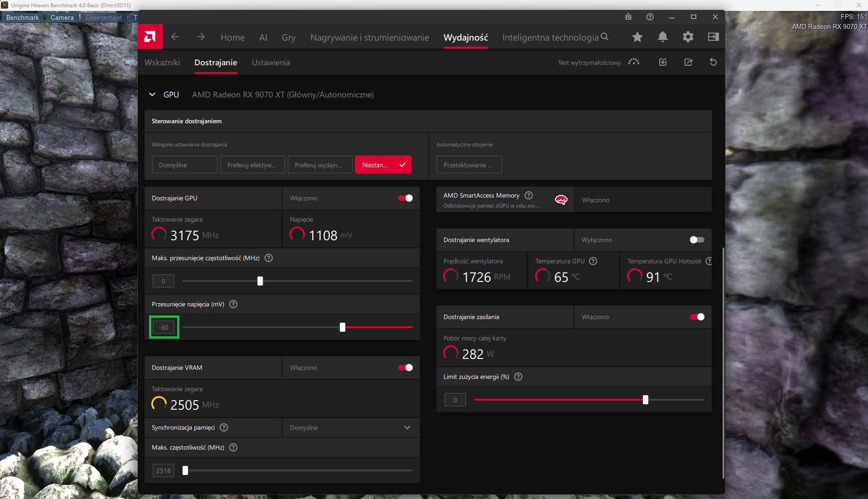
Task: Enable Dostrajanie wentylatora switch
Action: click(697, 240)
